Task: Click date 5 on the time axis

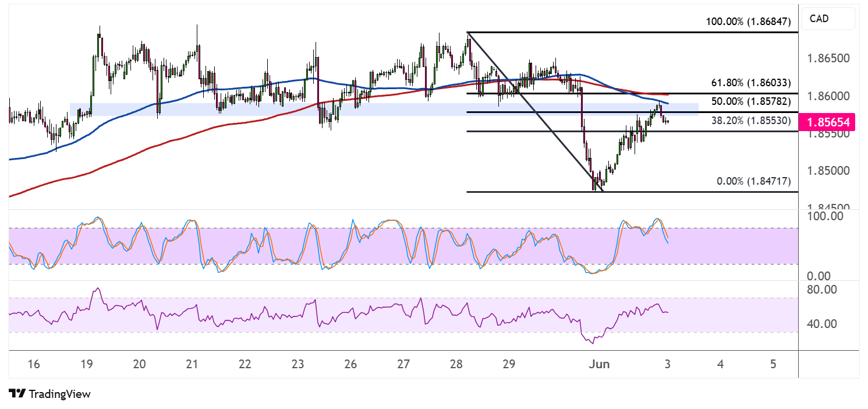Action: click(x=773, y=365)
